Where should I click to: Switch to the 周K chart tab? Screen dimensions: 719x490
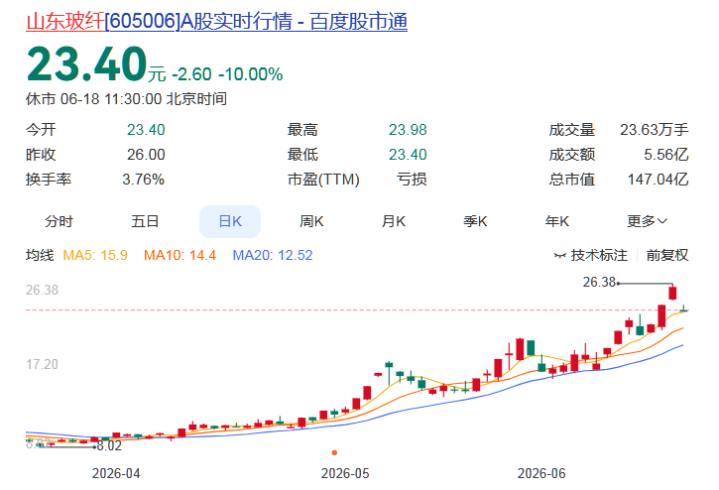pos(312,221)
